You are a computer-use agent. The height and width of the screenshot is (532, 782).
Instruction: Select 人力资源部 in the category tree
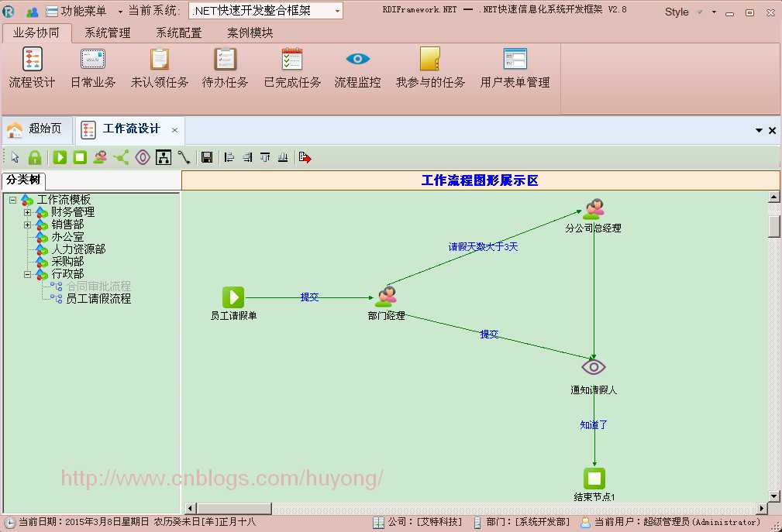click(78, 249)
